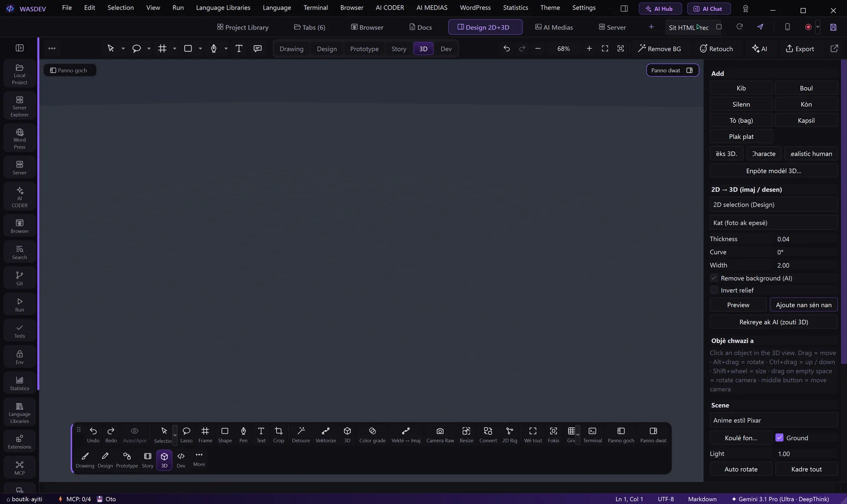The height and width of the screenshot is (504, 847).
Task: Open Server Explorer in the sidebar
Action: 20,106
